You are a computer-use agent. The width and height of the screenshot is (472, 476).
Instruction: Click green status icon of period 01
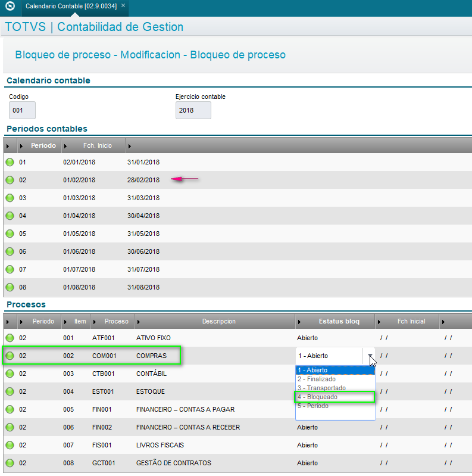coord(10,162)
